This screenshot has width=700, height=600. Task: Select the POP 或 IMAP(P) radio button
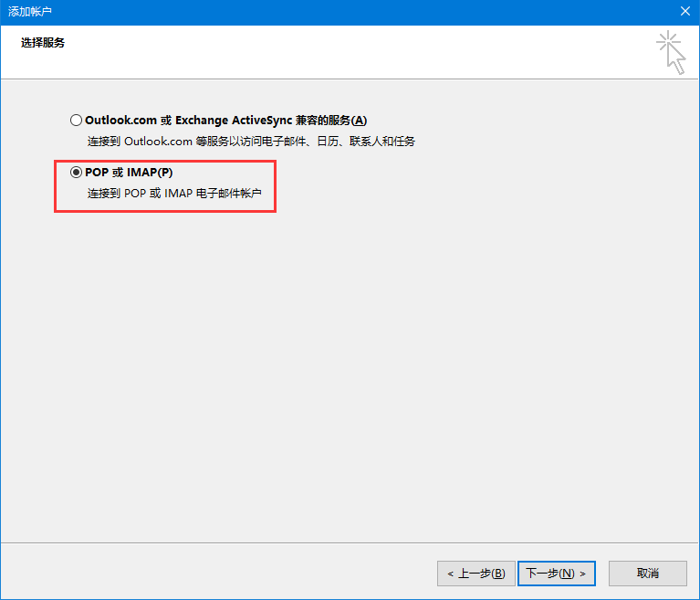76,173
